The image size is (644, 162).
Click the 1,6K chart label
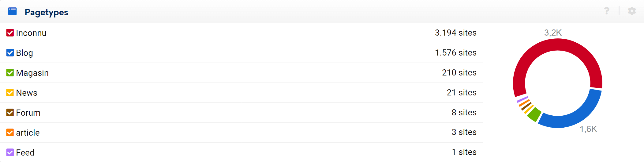point(588,129)
